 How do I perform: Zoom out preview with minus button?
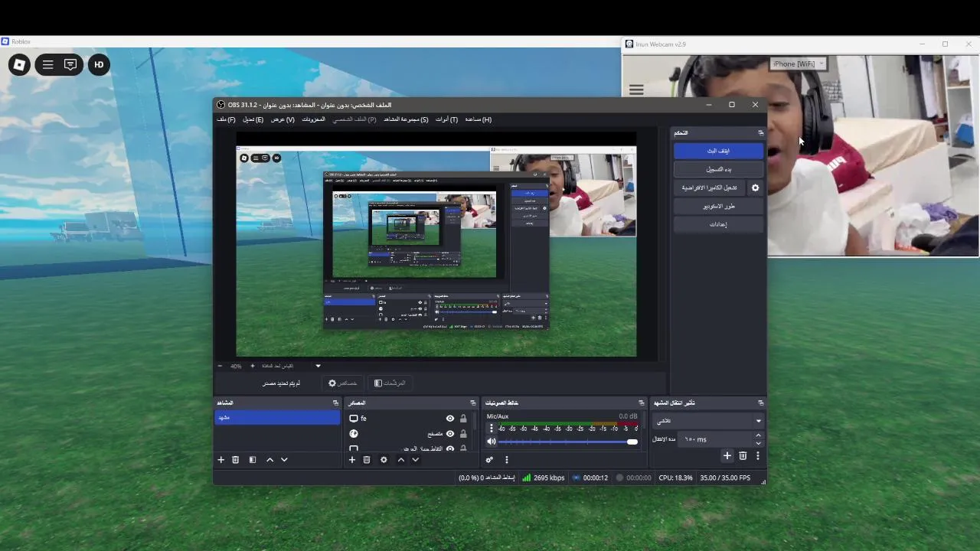tap(220, 366)
